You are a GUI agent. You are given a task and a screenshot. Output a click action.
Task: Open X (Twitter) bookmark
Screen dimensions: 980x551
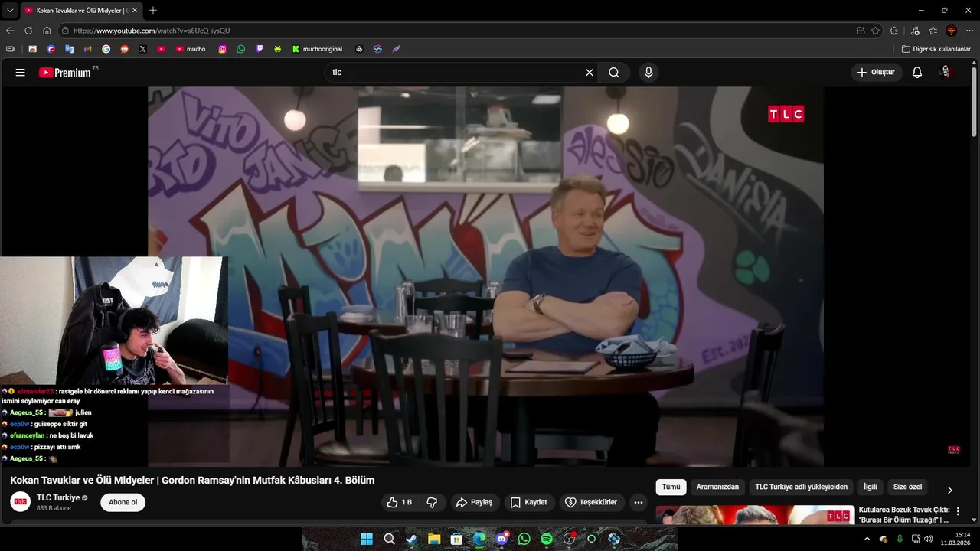pos(142,49)
